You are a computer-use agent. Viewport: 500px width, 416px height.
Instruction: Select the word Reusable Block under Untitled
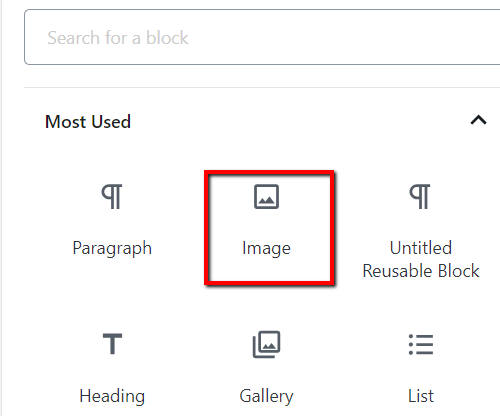[x=421, y=270]
